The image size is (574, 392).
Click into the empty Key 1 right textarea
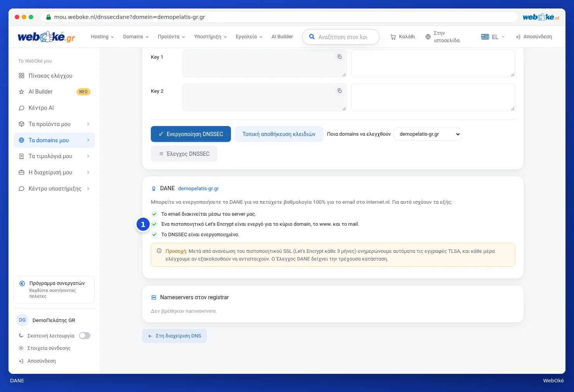coord(433,63)
